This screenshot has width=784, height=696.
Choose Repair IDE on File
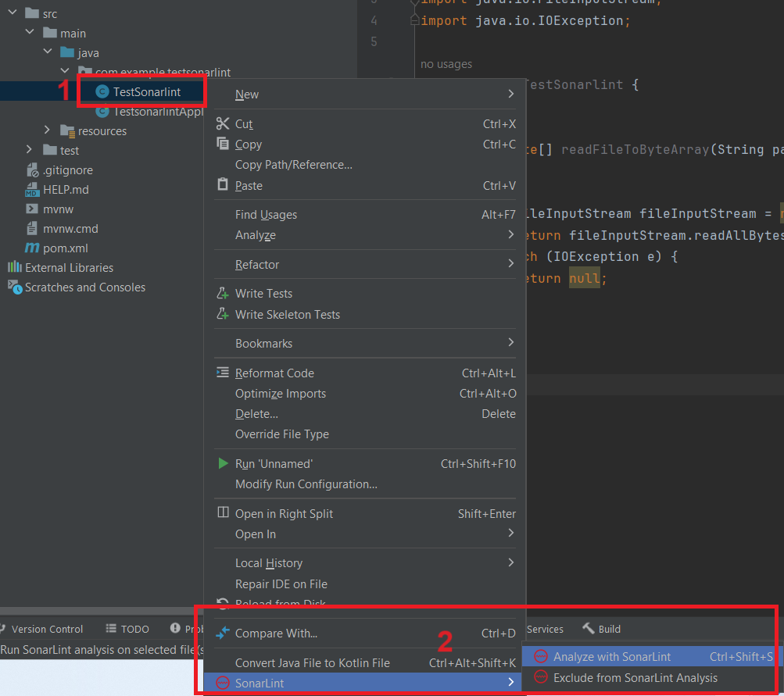click(365, 584)
